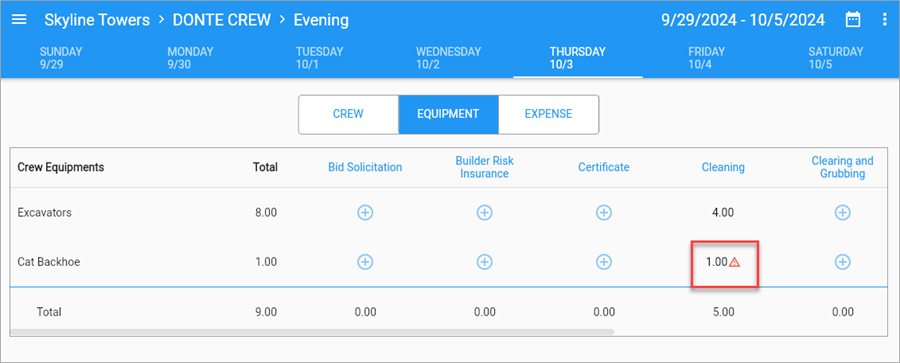Switch to Wednesday 10/2 tab
This screenshot has width=900, height=363.
448,57
